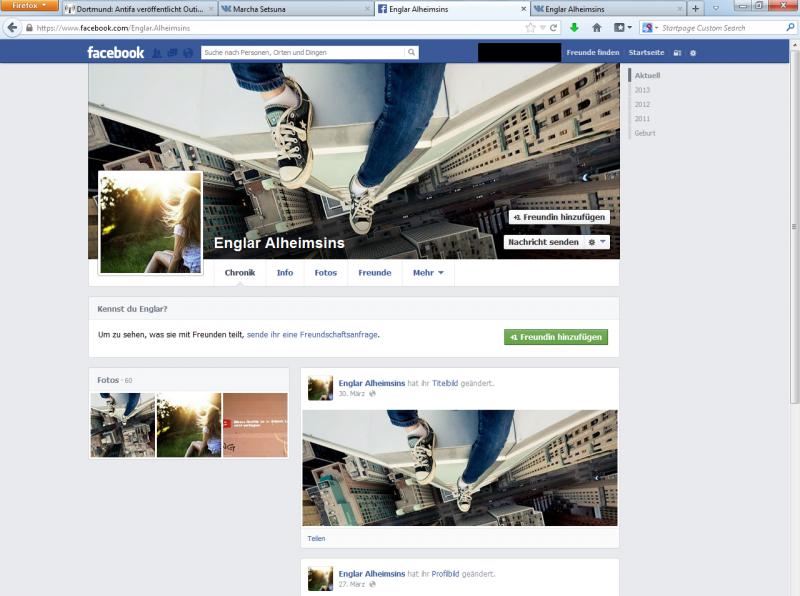Viewport: 800px width, 596px height.
Task: Click the Facebook friend requests icon
Action: click(x=157, y=52)
